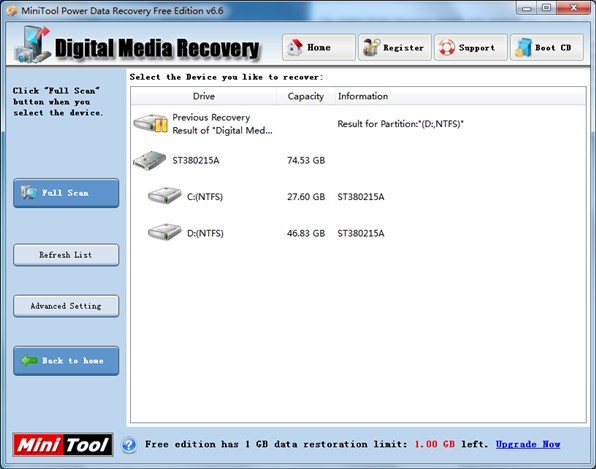This screenshot has width=596, height=469.
Task: Select the C:(NTFS) partition icon
Action: click(165, 195)
